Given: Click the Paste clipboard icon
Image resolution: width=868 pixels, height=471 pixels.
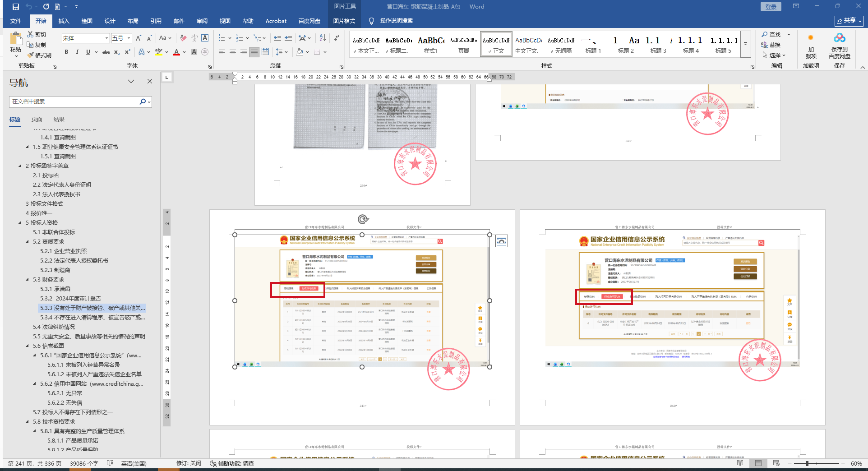Looking at the screenshot, I should click(x=16, y=39).
